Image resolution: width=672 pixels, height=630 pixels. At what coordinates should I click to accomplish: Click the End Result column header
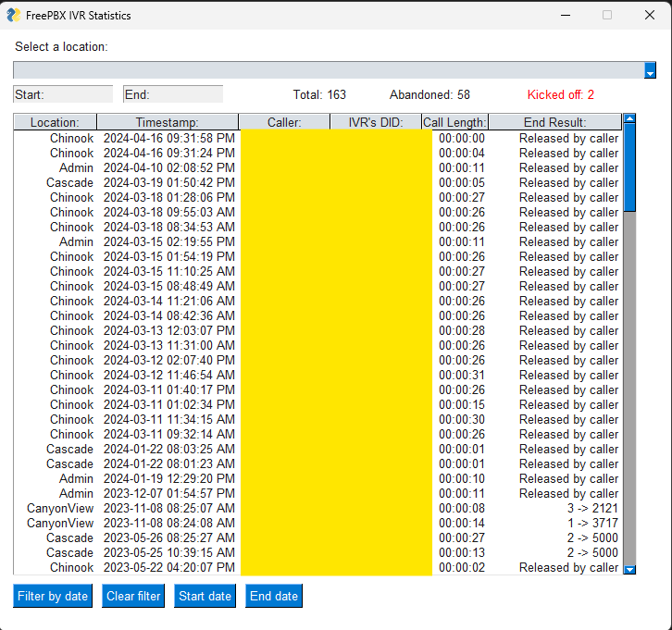555,122
